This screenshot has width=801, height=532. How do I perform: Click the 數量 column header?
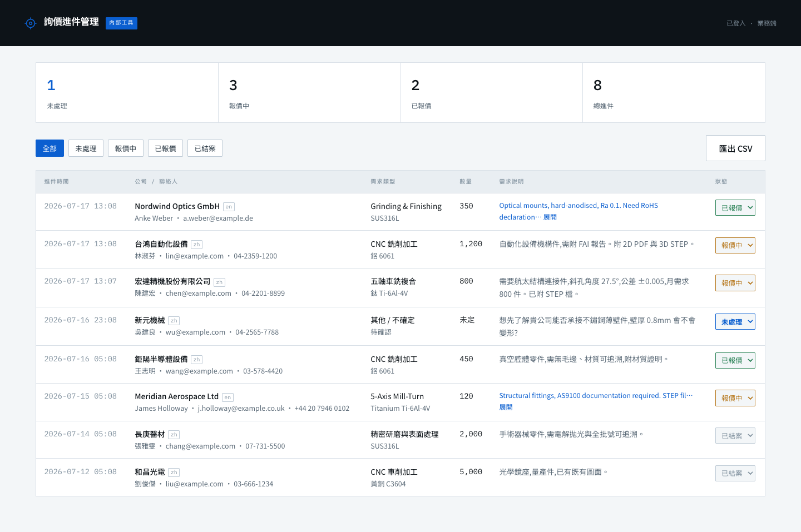point(466,182)
